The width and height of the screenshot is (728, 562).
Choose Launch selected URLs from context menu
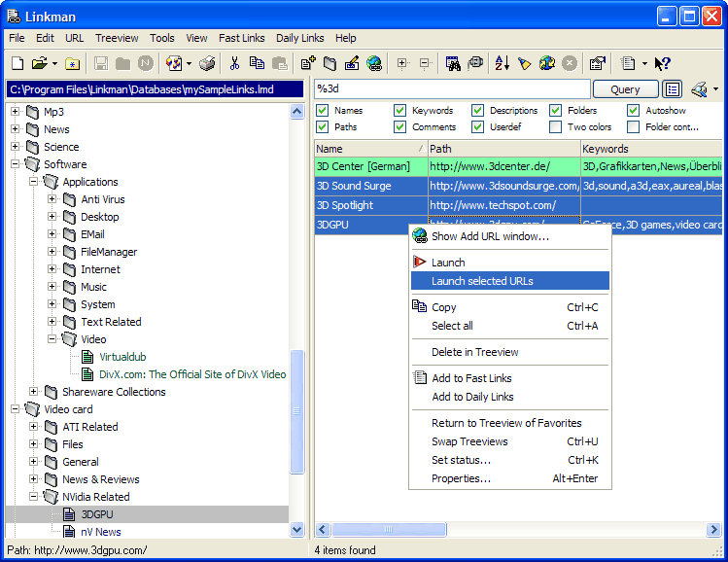tap(509, 281)
